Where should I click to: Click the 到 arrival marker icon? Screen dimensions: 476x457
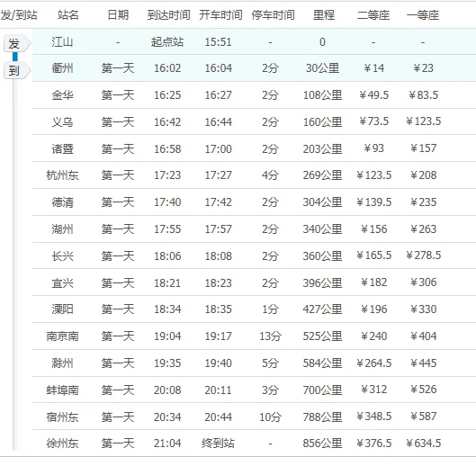click(x=17, y=71)
